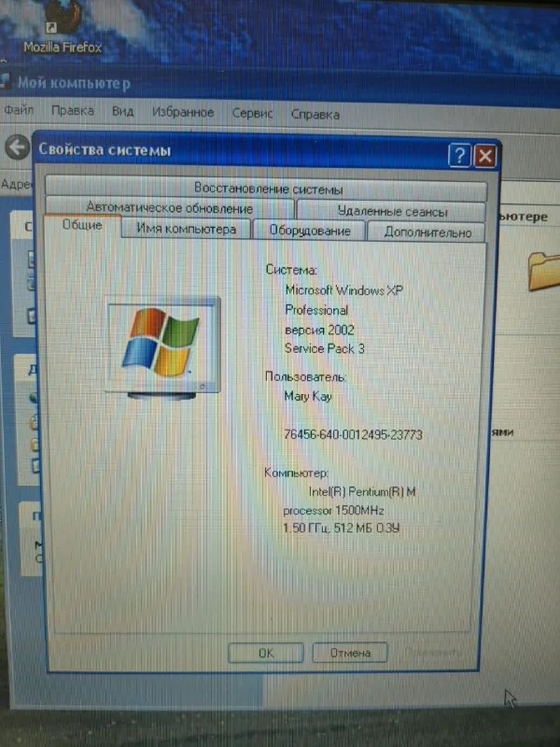Click the версия 2002 text
This screenshot has width=560, height=747.
coord(319,330)
